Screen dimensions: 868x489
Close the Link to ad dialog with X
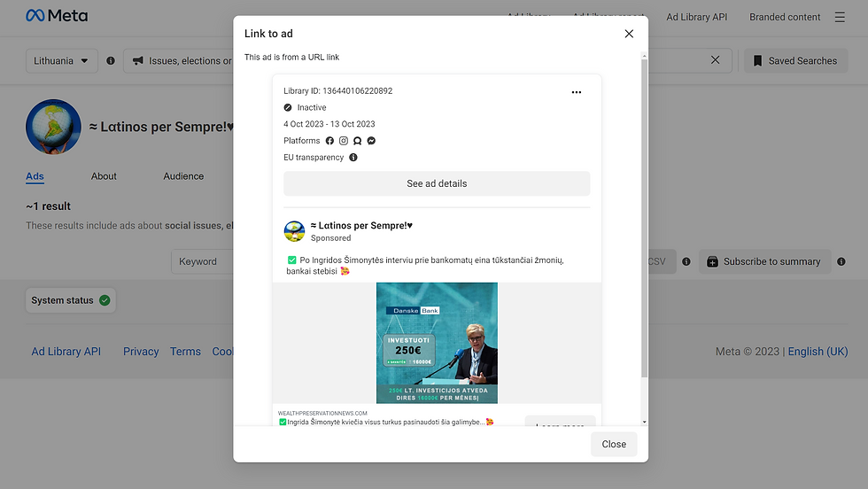tap(629, 34)
